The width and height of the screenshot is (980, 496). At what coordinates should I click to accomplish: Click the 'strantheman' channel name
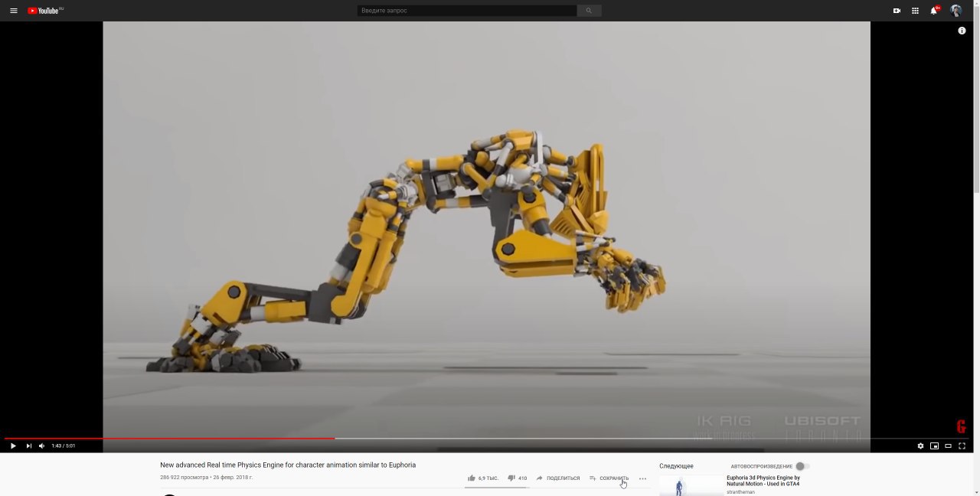coord(740,492)
